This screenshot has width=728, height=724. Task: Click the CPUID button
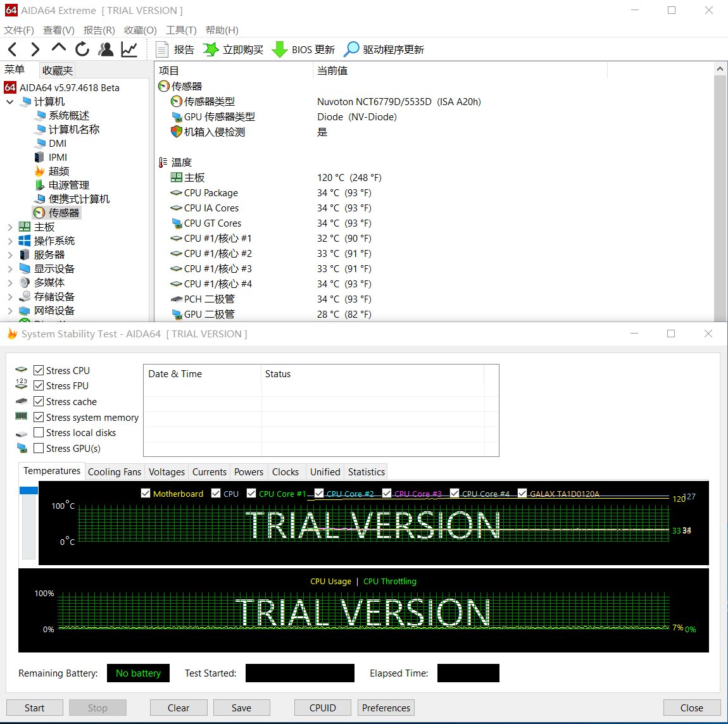click(x=323, y=708)
